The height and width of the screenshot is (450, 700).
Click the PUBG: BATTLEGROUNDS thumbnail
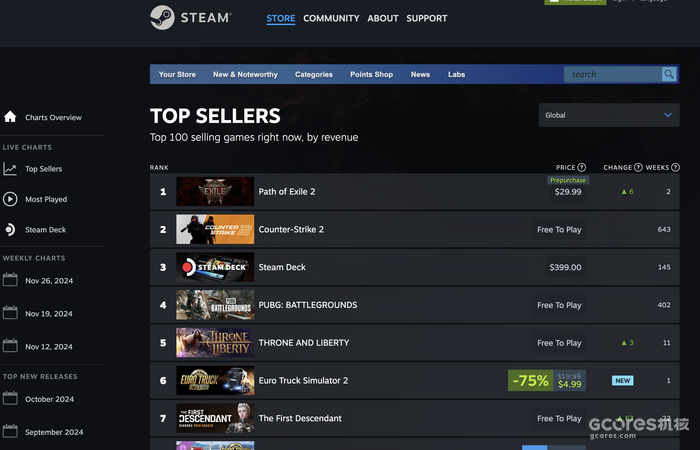[215, 305]
